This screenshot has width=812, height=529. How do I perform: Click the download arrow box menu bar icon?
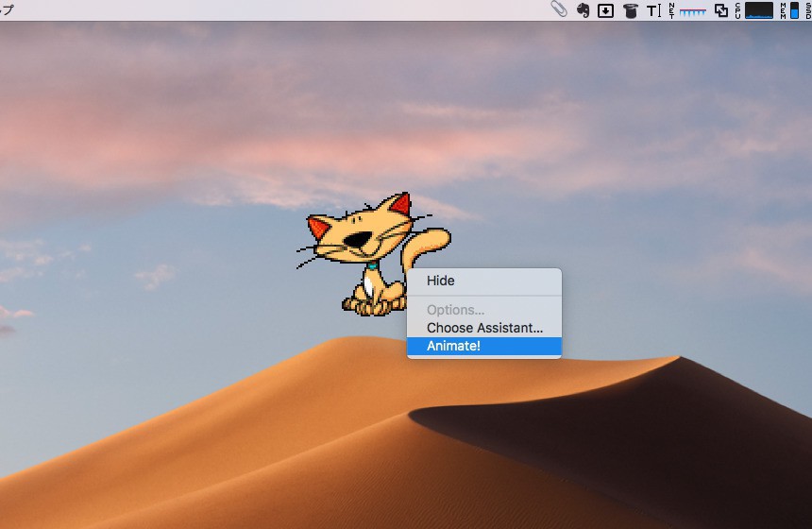(x=605, y=10)
